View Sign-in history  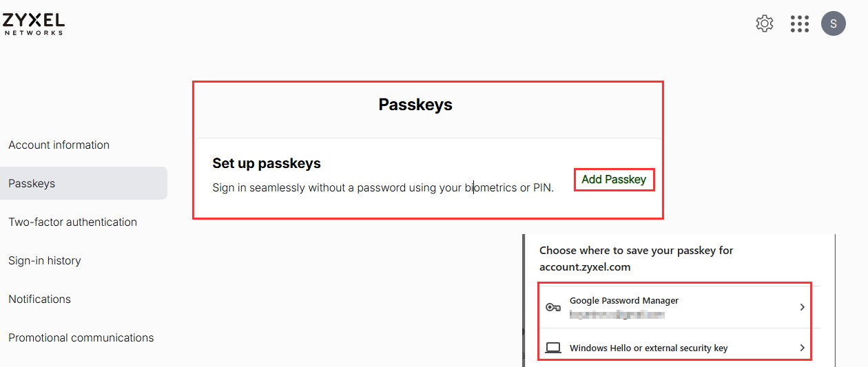coord(45,260)
